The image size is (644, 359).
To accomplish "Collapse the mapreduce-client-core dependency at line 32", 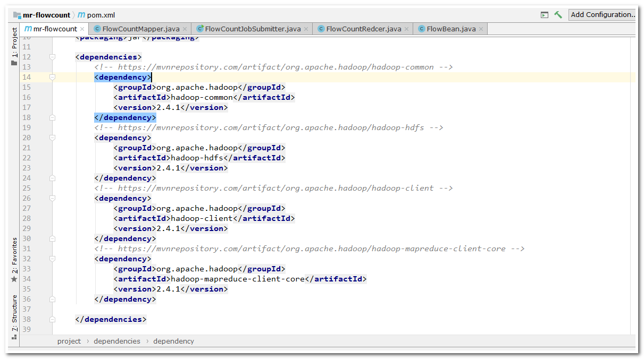I will 52,259.
